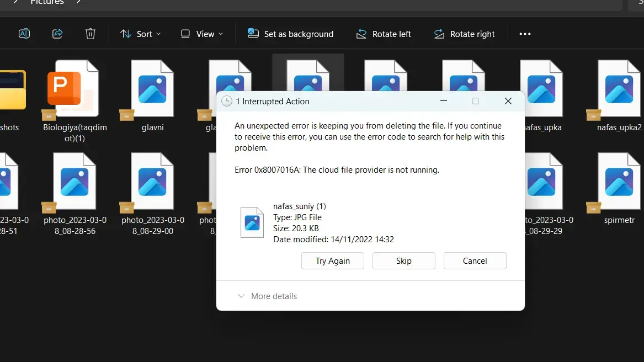Rotate the image left

click(x=384, y=34)
